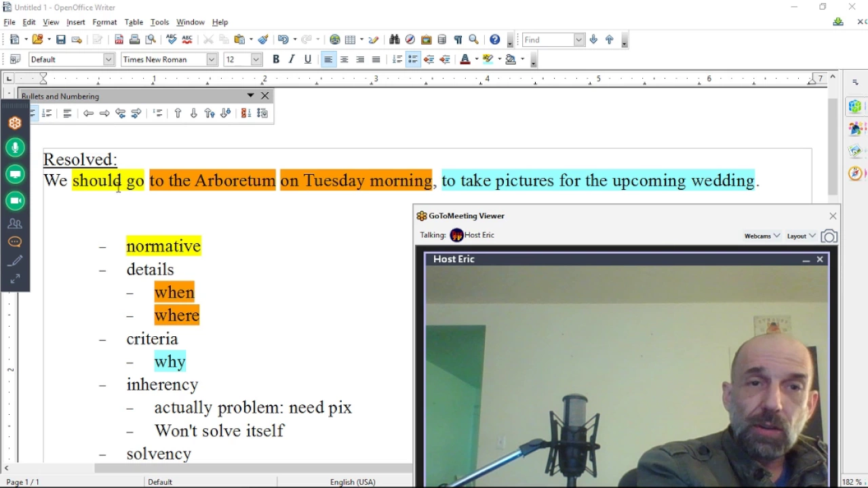Mute microphone in GoToMeeting panel
Viewport: 868px width, 488px height.
coord(15,148)
